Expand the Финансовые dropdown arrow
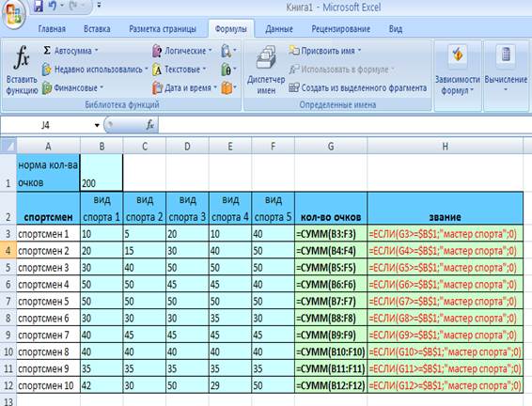Screen dimensions: 532x406 102,88
